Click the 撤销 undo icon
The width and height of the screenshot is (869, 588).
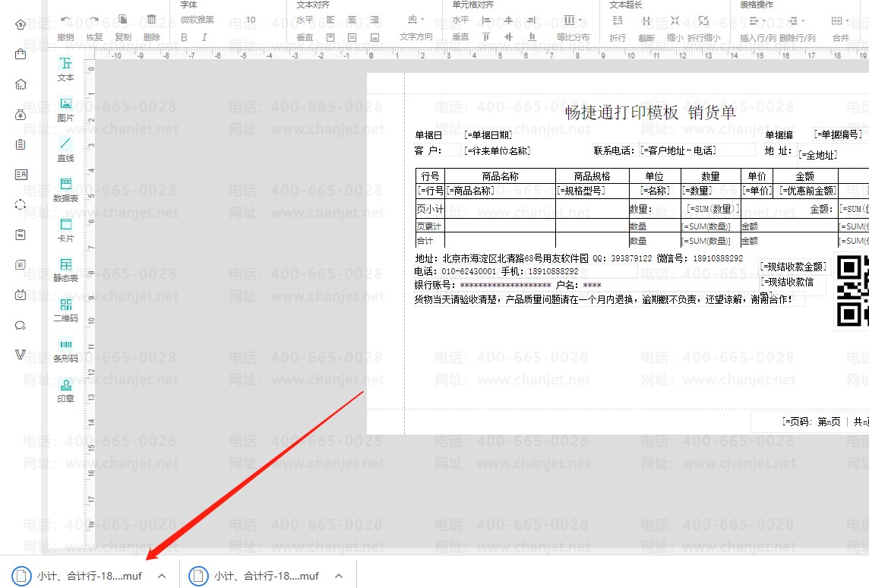pos(65,21)
